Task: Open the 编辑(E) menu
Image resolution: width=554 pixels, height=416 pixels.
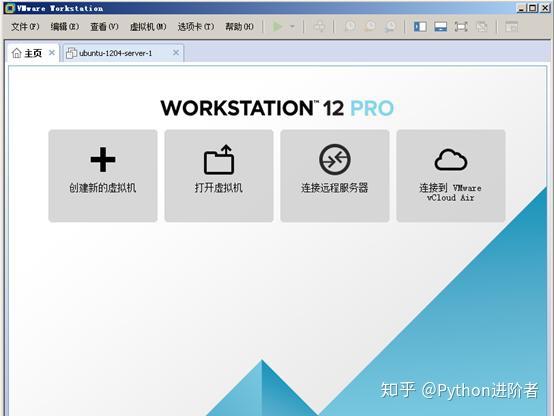Action: (65, 27)
